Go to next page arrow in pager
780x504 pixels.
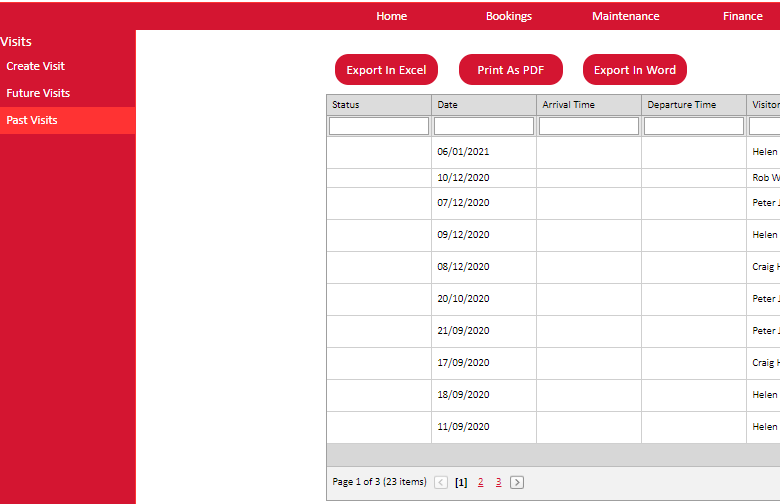click(517, 482)
